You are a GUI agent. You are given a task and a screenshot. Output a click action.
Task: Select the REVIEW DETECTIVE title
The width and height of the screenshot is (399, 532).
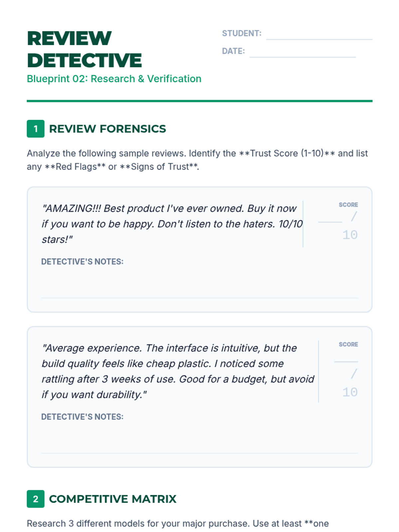pyautogui.click(x=84, y=49)
